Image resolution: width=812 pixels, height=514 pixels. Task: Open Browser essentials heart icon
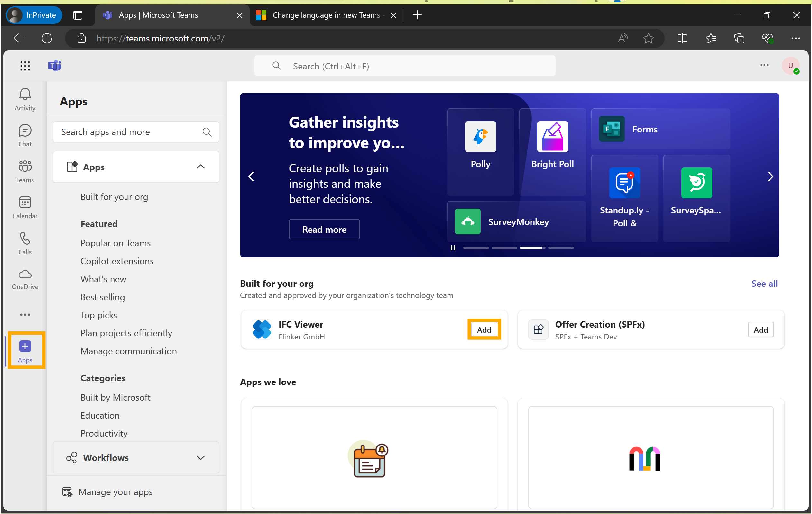(x=768, y=38)
